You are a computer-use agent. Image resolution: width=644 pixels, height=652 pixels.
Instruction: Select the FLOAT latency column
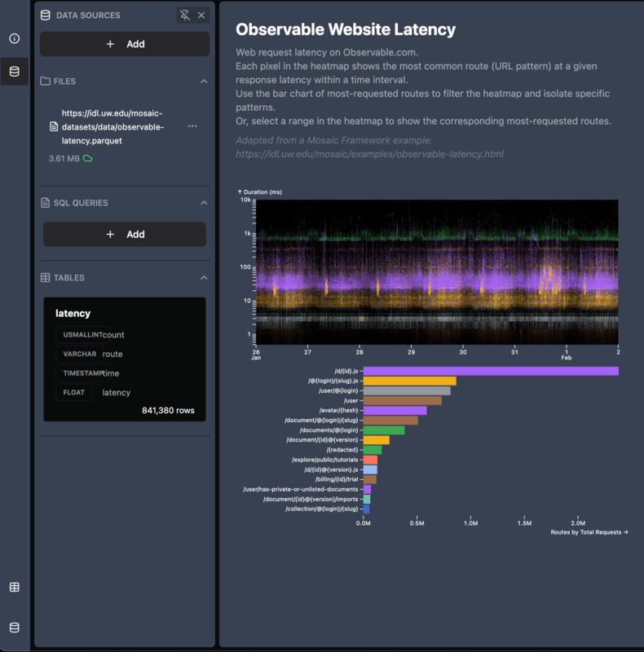click(x=93, y=392)
